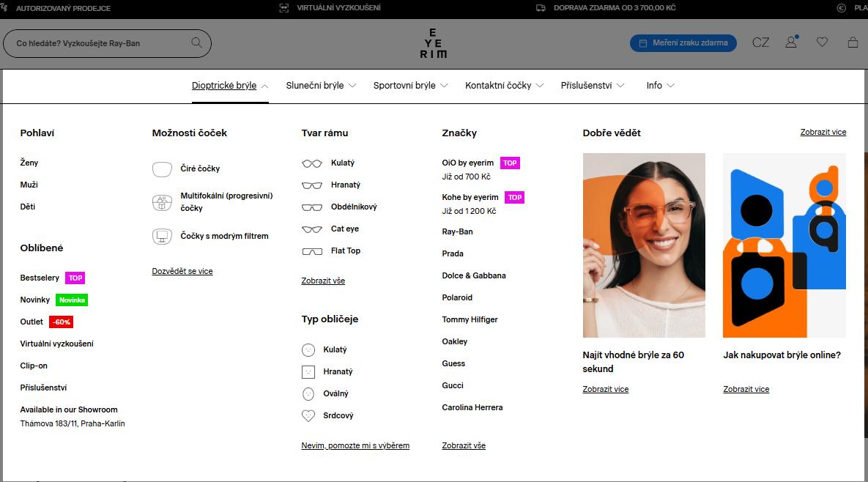Viewport: 868px width, 482px height.
Task: Open the Kohe by eyerim brand
Action: (470, 197)
